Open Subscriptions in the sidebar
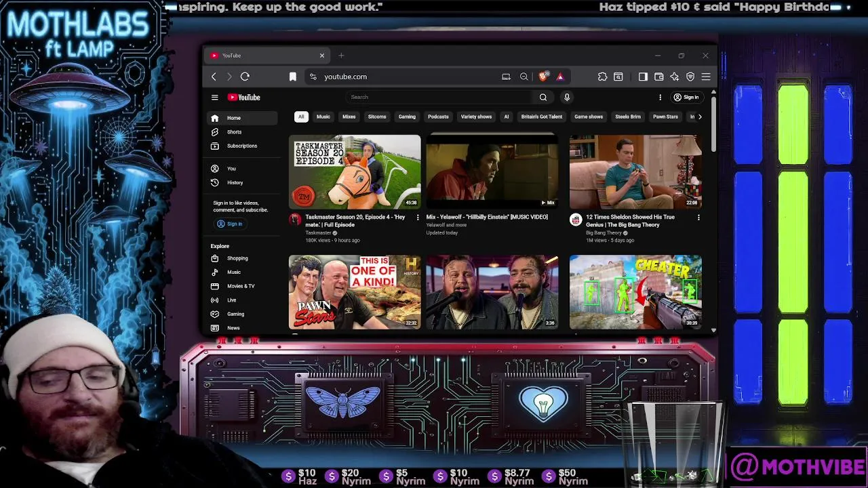The image size is (868, 488). tap(242, 146)
